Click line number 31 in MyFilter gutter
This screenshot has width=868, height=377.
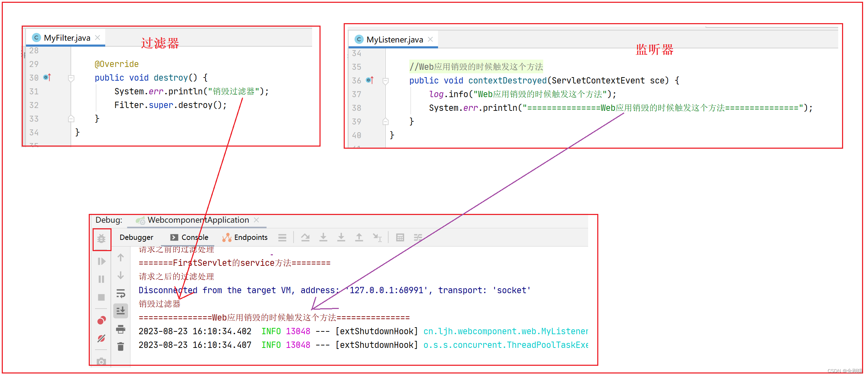(34, 92)
